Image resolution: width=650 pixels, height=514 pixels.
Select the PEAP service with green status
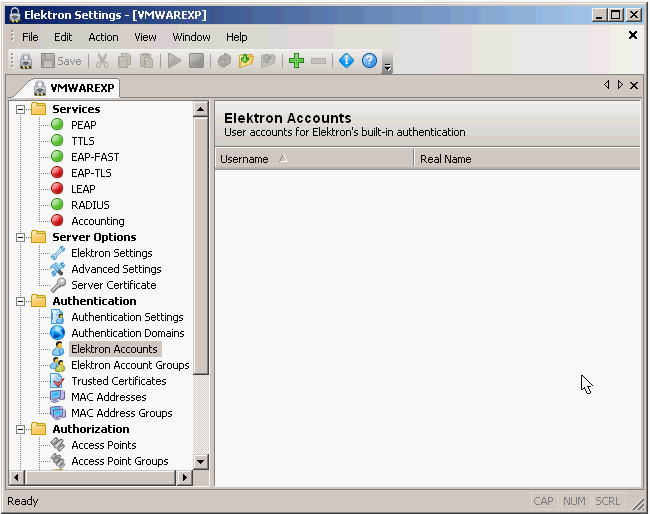[x=84, y=125]
